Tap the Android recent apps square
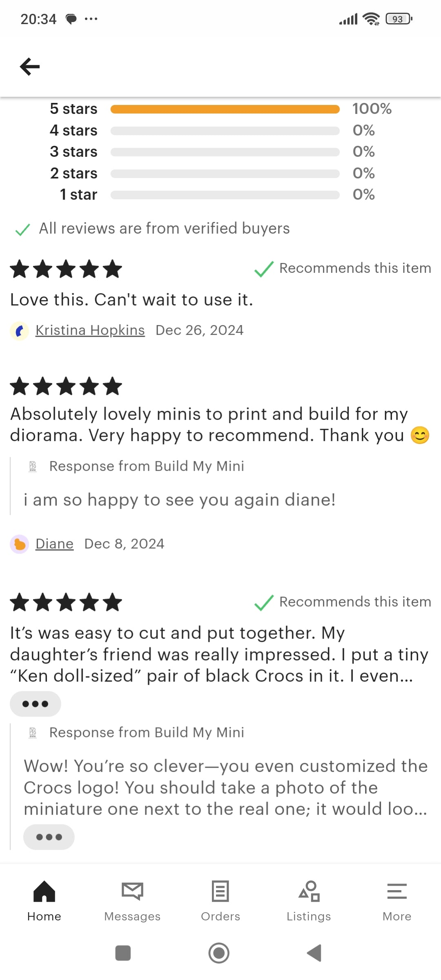The height and width of the screenshot is (980, 441). click(x=123, y=953)
